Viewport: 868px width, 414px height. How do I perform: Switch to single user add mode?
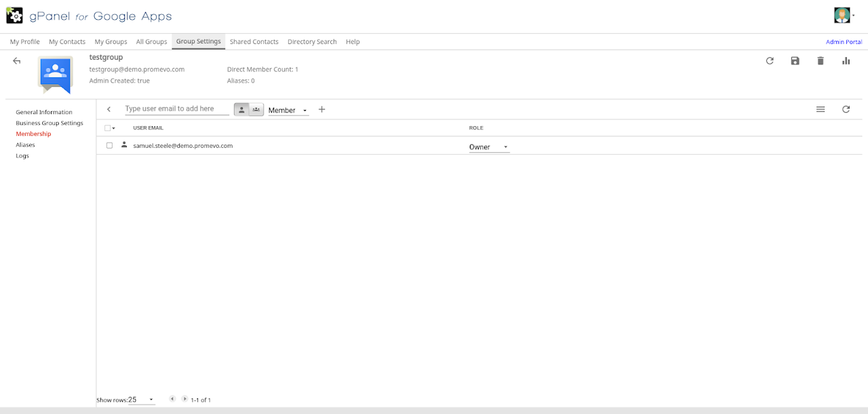point(241,109)
